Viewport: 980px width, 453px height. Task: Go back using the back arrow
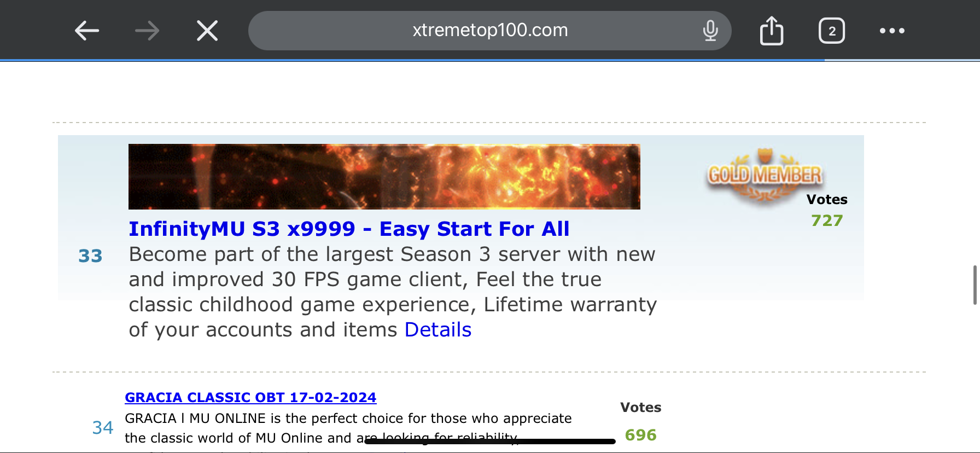click(87, 31)
